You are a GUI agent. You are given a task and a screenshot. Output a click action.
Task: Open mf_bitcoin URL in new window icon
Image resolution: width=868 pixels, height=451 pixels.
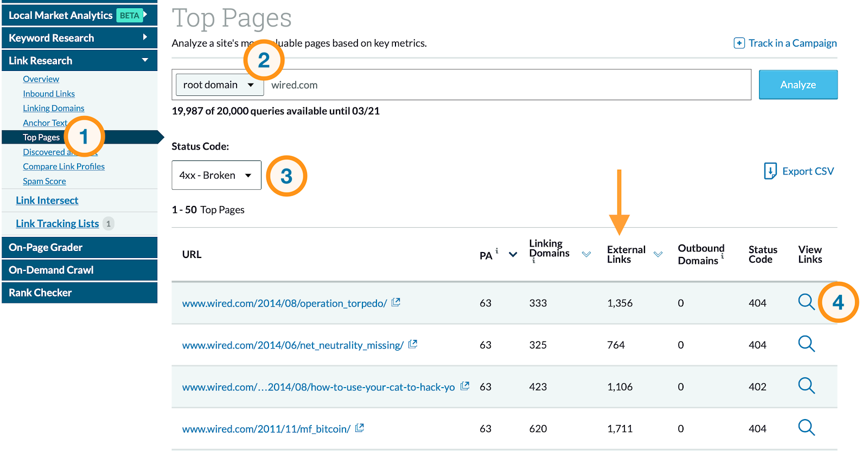pos(360,428)
